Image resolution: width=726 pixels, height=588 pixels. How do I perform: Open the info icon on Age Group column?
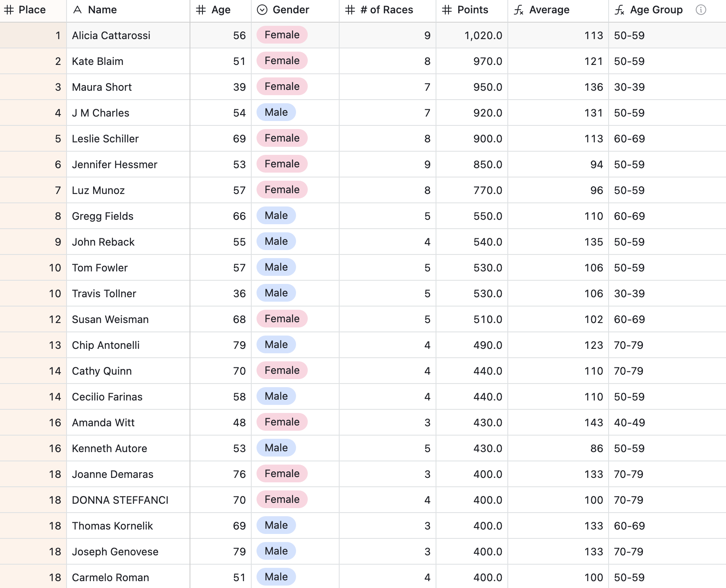click(x=701, y=10)
